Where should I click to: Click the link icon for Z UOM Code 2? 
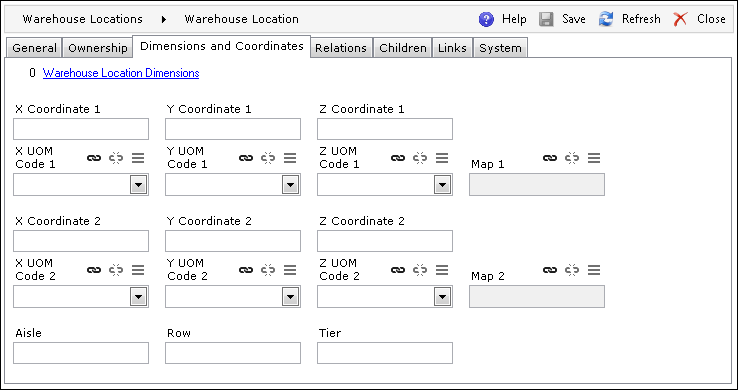click(x=398, y=270)
